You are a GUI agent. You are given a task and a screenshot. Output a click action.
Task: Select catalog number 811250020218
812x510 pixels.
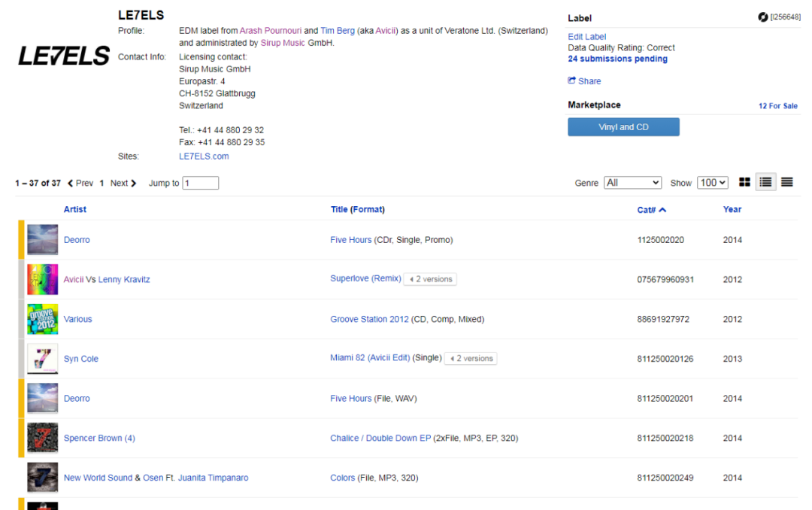pyautogui.click(x=665, y=438)
